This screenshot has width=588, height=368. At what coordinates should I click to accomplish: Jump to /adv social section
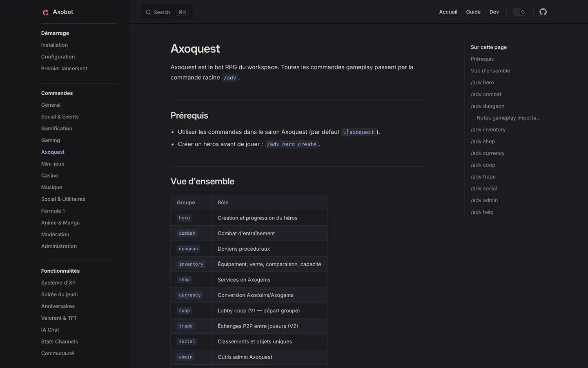(484, 188)
